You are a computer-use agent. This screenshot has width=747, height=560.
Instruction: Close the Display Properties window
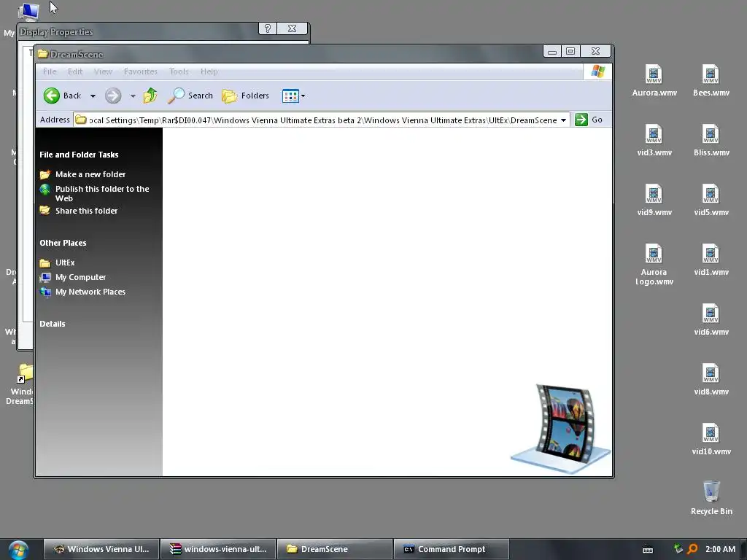click(292, 28)
